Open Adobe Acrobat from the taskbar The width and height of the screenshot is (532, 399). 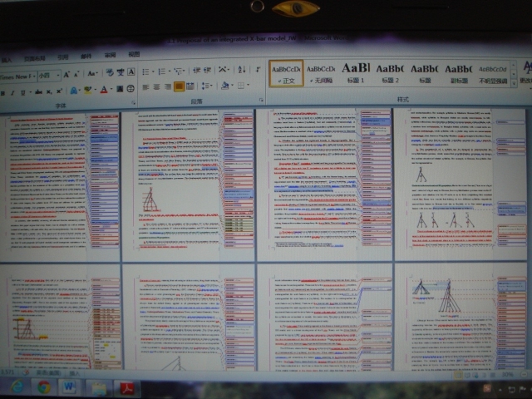[127, 387]
